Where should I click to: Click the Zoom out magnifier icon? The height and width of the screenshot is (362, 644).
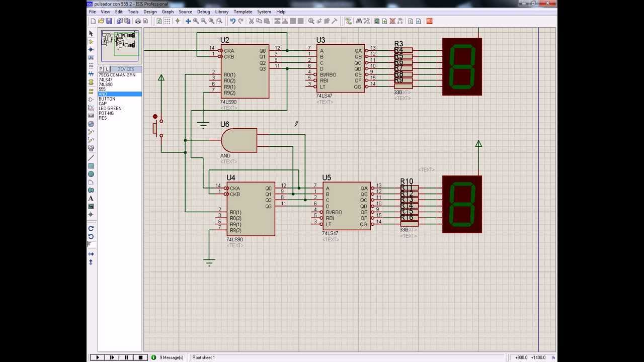pyautogui.click(x=204, y=21)
